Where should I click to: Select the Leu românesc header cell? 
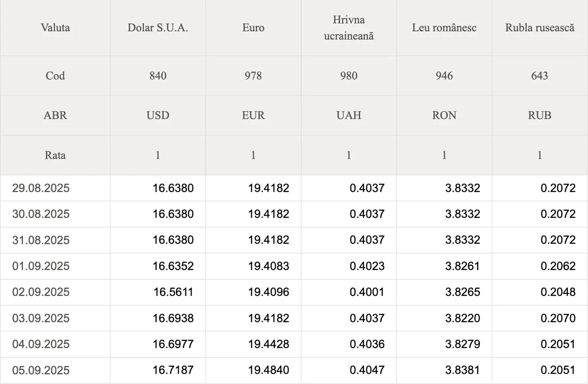(x=444, y=28)
